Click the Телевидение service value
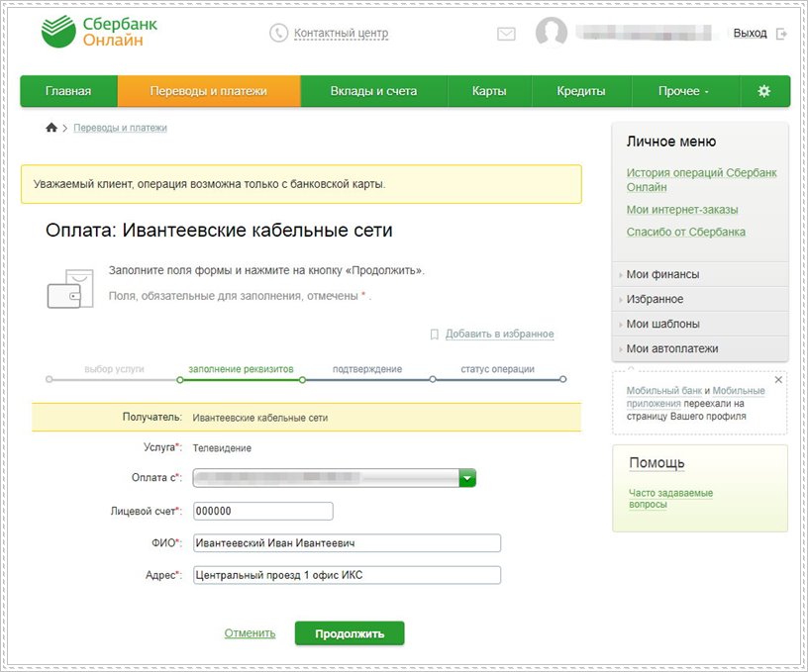This screenshot has height=672, width=808. [x=222, y=448]
